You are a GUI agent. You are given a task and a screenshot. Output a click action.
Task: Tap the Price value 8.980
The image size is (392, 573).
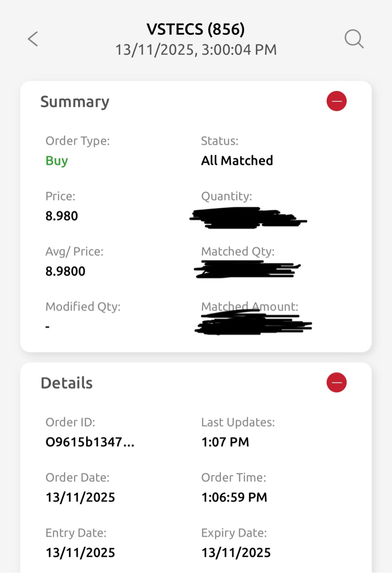point(62,216)
